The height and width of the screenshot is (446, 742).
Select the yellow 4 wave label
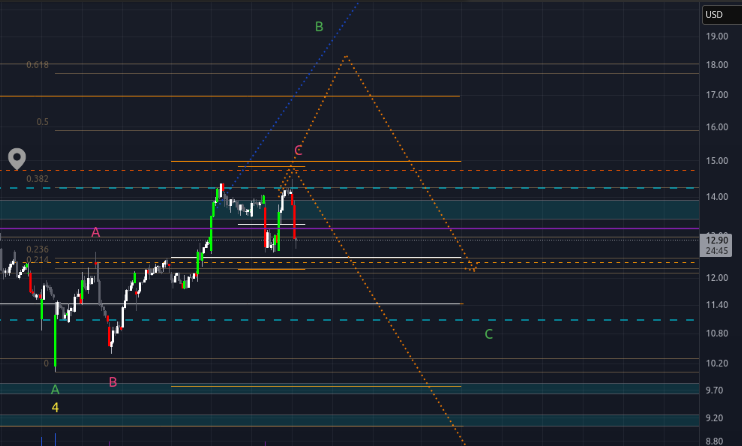click(55, 407)
